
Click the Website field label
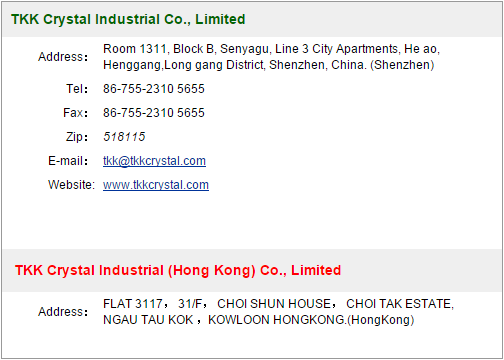(x=72, y=185)
